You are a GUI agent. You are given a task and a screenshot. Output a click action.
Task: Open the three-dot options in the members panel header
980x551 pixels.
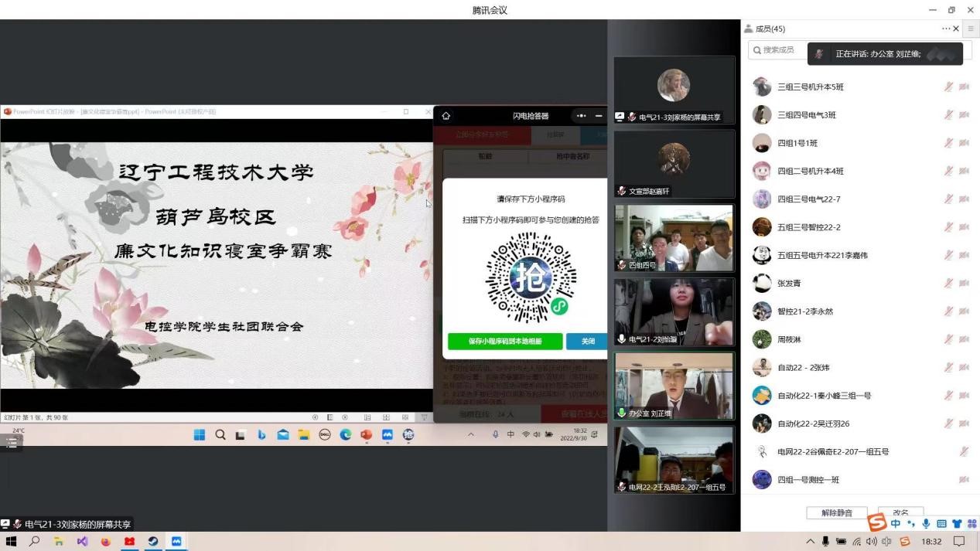pos(946,29)
